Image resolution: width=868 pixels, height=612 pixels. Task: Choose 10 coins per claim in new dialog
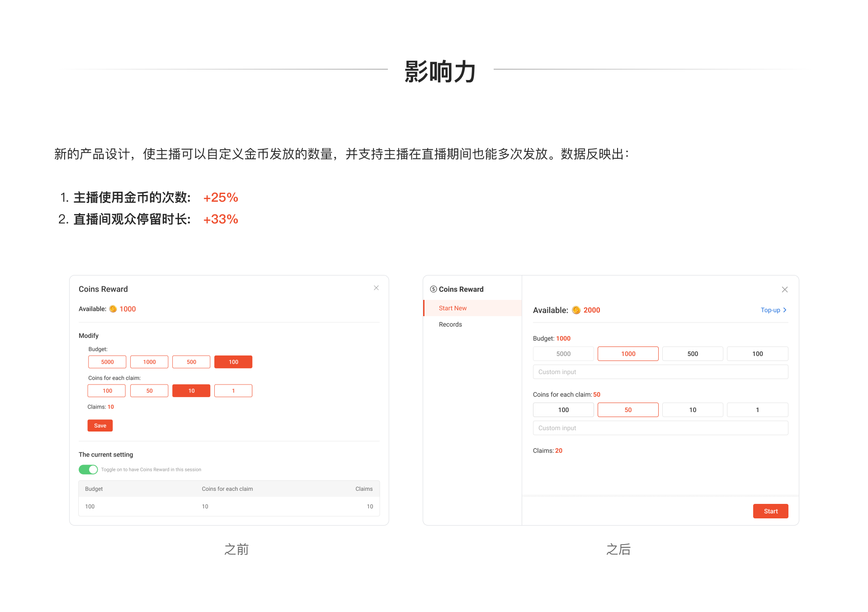(x=693, y=410)
